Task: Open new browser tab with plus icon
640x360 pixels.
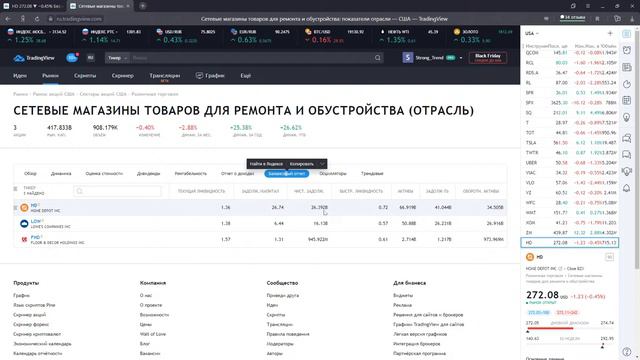Action: coord(142,6)
